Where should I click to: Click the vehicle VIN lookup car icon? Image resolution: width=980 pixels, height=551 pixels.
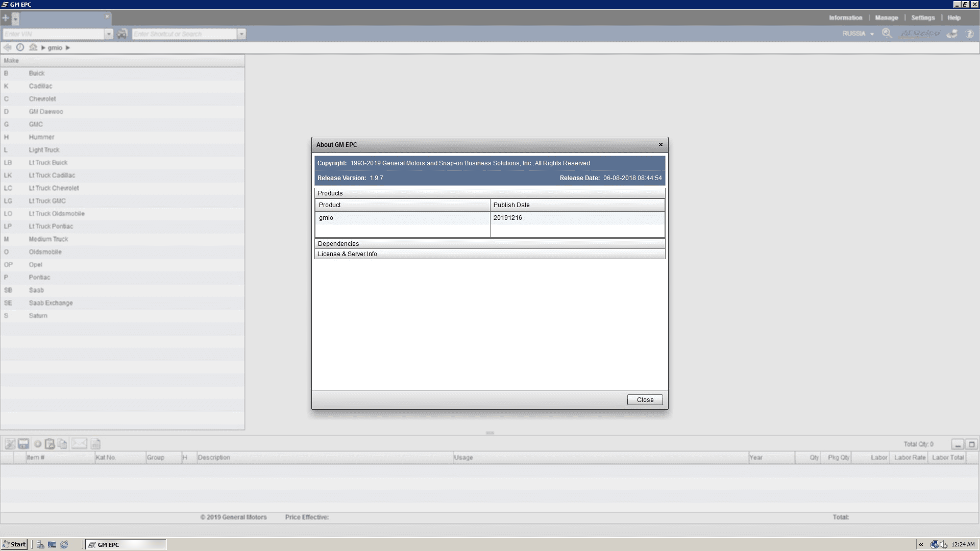[121, 34]
